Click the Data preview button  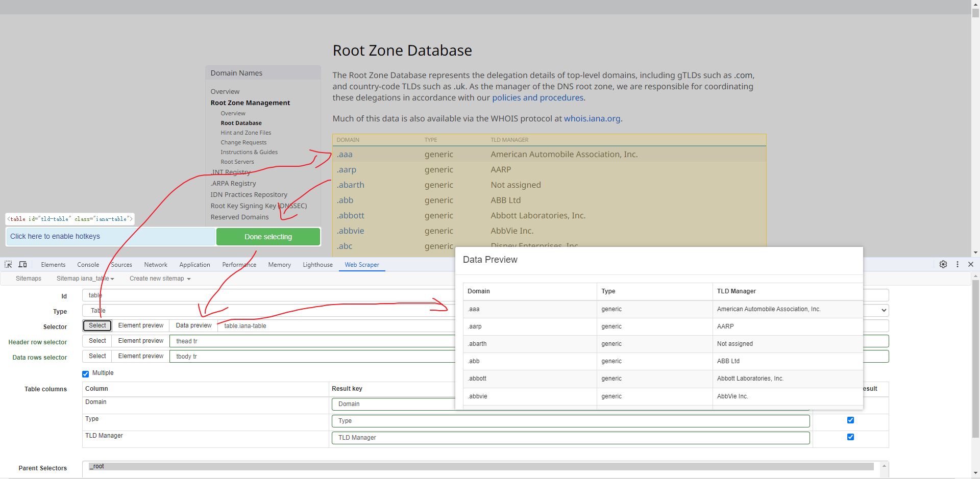click(x=193, y=325)
